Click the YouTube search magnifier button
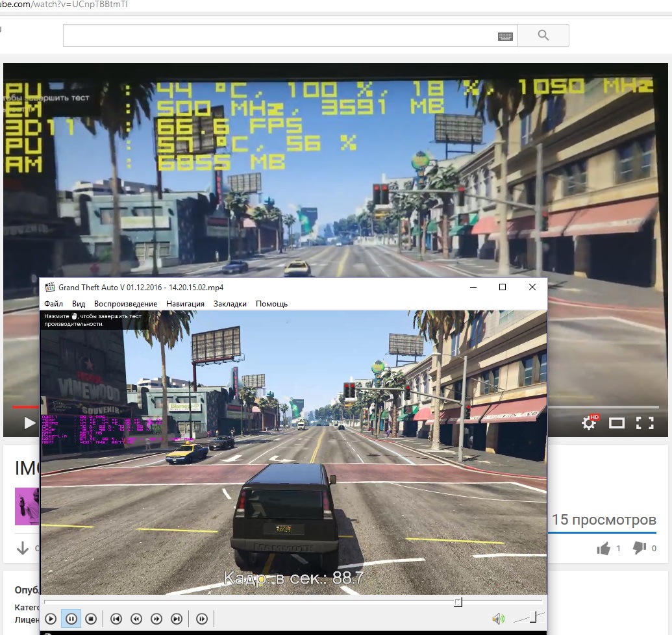This screenshot has width=672, height=635. point(543,35)
